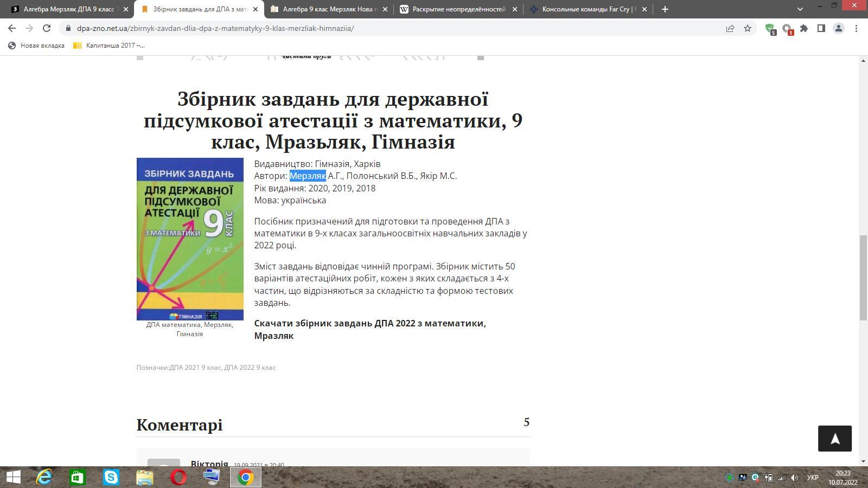Open the Extensions puzzle menu
Viewport: 868px width, 488px height.
804,28
